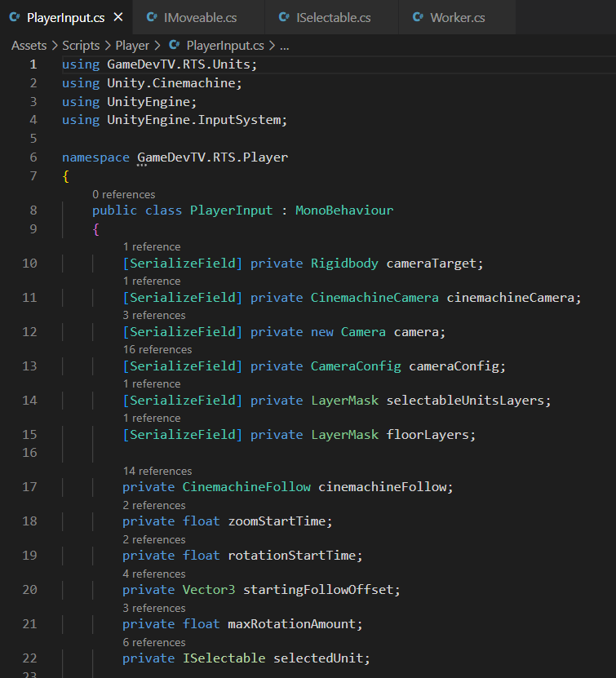The height and width of the screenshot is (678, 616).
Task: Open the Worker.cs tab
Action: pyautogui.click(x=458, y=18)
